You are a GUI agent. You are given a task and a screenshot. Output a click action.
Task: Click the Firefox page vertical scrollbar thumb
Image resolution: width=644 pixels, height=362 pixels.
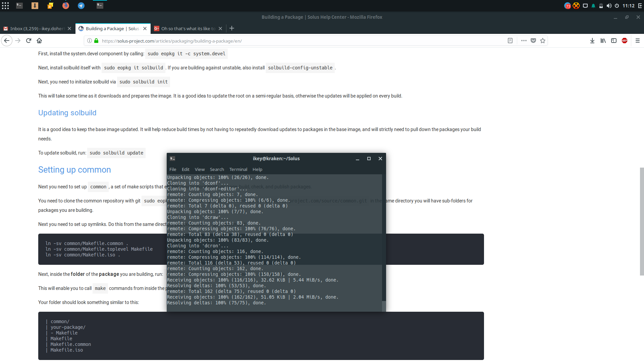[642, 221]
